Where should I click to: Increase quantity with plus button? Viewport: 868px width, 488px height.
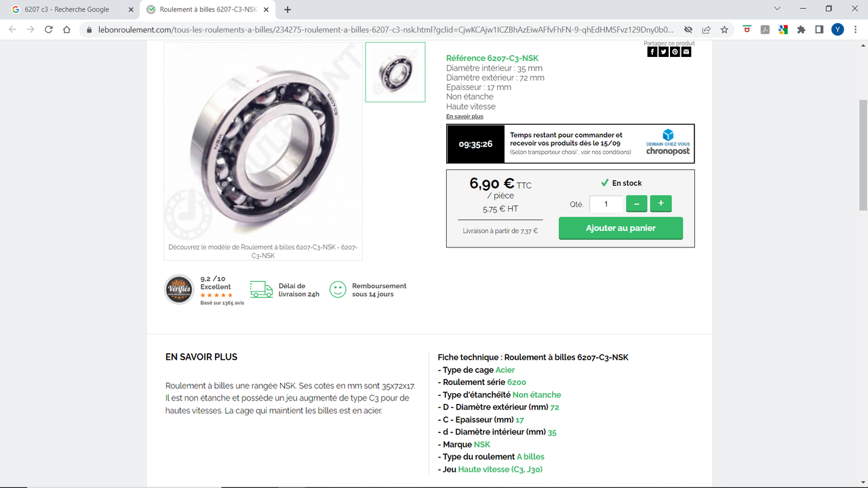[660, 203]
